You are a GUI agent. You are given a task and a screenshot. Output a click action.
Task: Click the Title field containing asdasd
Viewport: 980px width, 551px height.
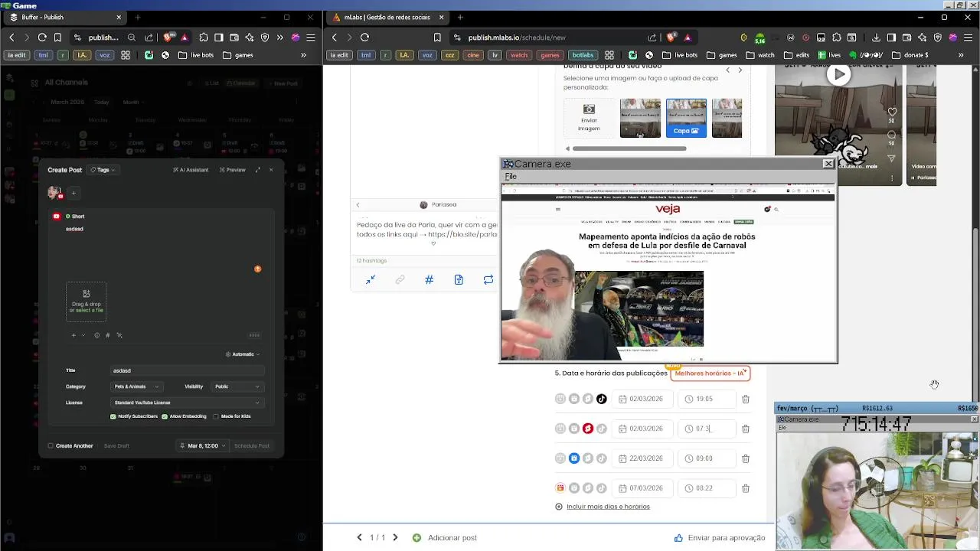pyautogui.click(x=187, y=370)
